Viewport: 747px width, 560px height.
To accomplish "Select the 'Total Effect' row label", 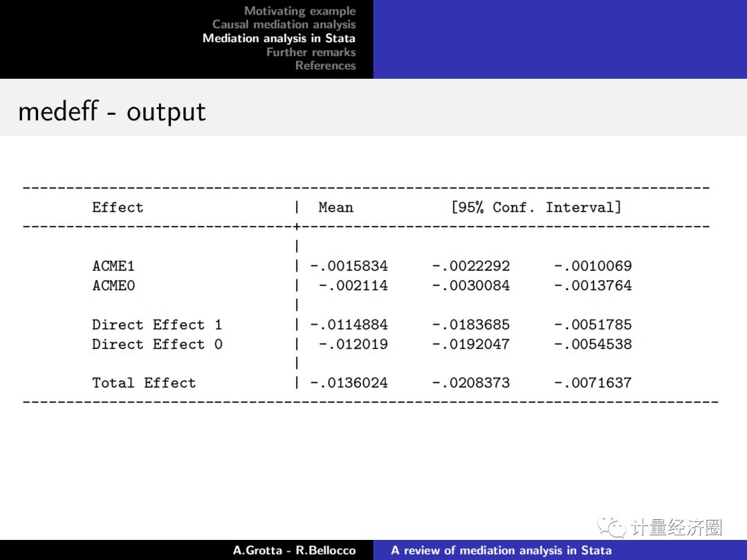I will [144, 383].
